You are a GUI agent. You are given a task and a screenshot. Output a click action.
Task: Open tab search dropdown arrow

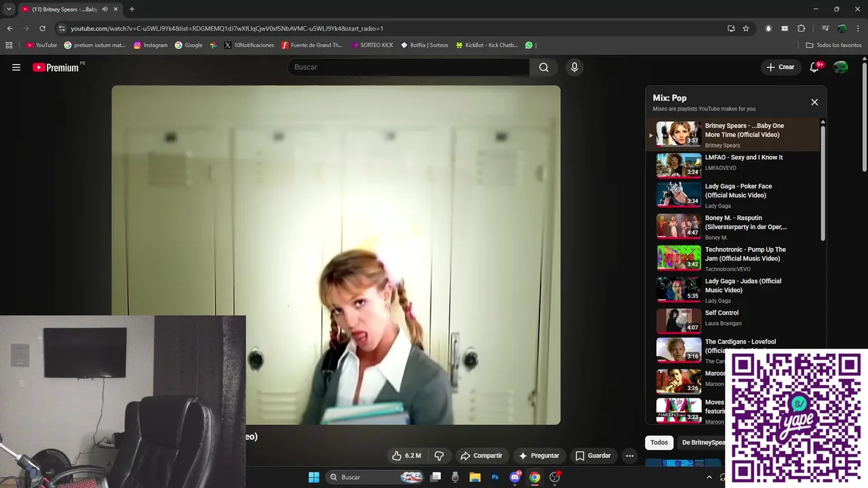[x=9, y=9]
